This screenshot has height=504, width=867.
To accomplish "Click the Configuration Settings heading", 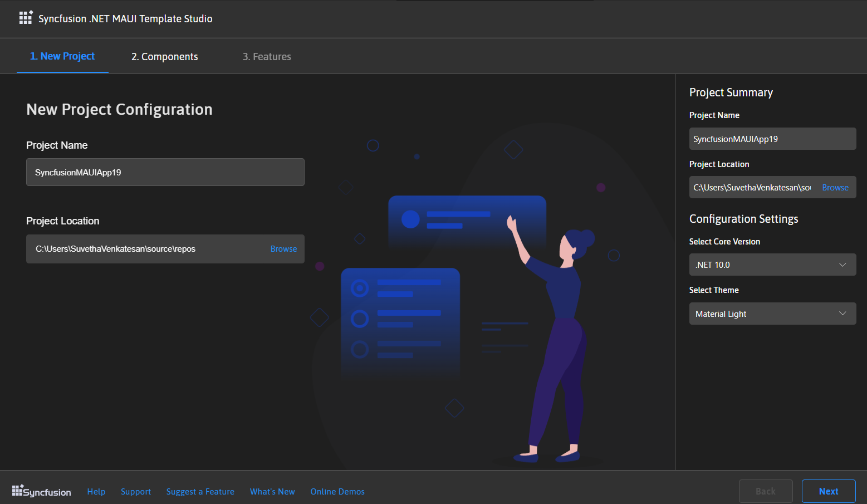I will click(x=744, y=219).
